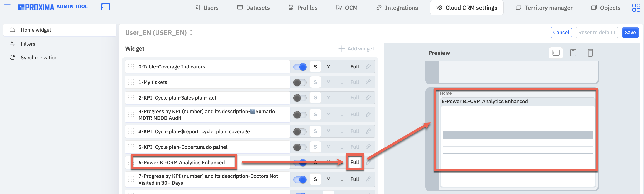Screen dimensions: 644x194
Task: Select tablet preview mode icon
Action: pos(573,53)
